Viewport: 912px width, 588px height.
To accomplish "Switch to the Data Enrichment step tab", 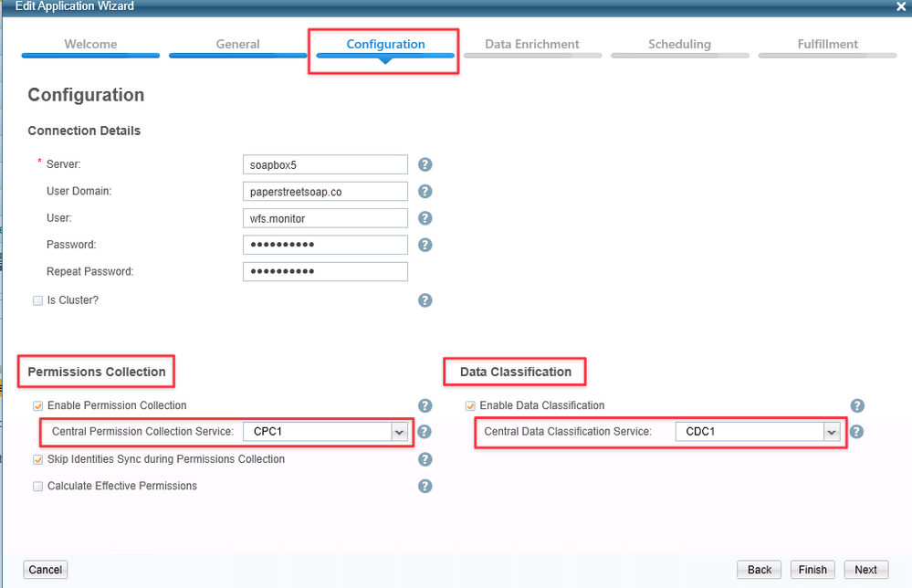I will click(x=532, y=45).
